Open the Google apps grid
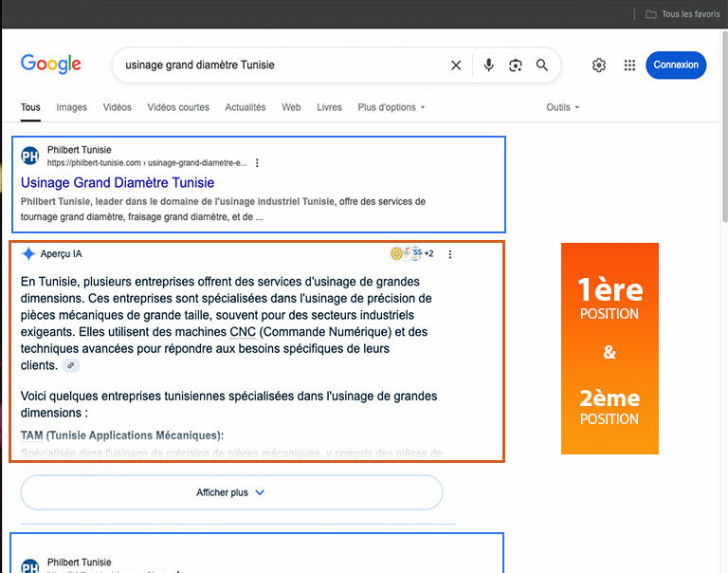Viewport: 728px width, 573px height. pos(629,65)
